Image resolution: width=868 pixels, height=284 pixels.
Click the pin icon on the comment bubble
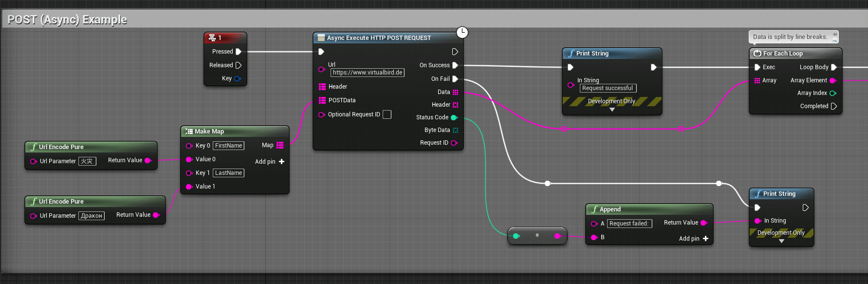coord(835,35)
